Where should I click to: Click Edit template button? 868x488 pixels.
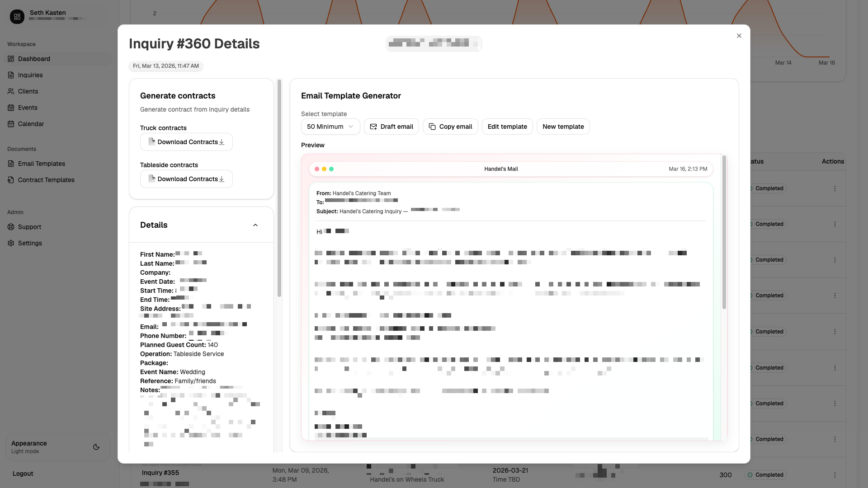tap(507, 127)
